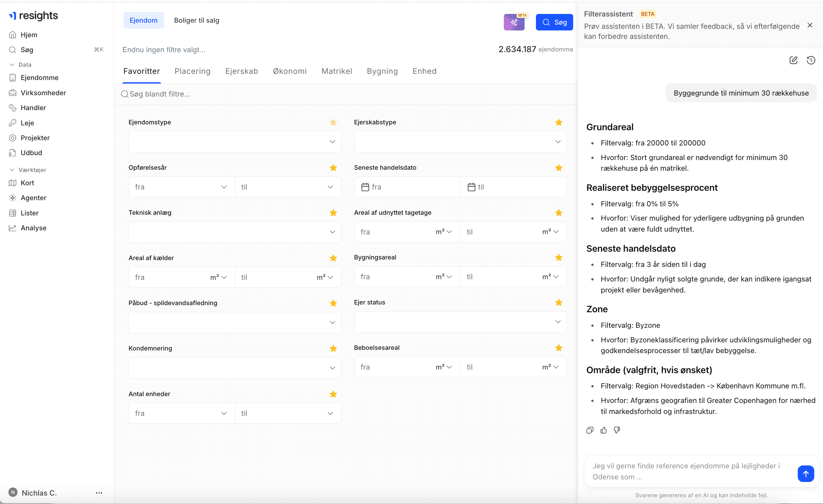Open the Kondemnering dropdown
Viewport: 823px width, 504px height.
pyautogui.click(x=235, y=368)
